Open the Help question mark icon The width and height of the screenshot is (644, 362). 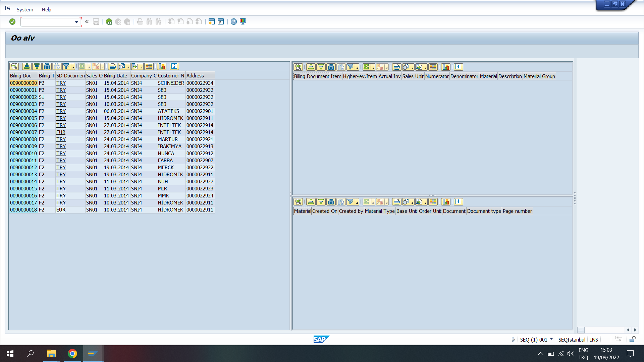click(x=234, y=22)
